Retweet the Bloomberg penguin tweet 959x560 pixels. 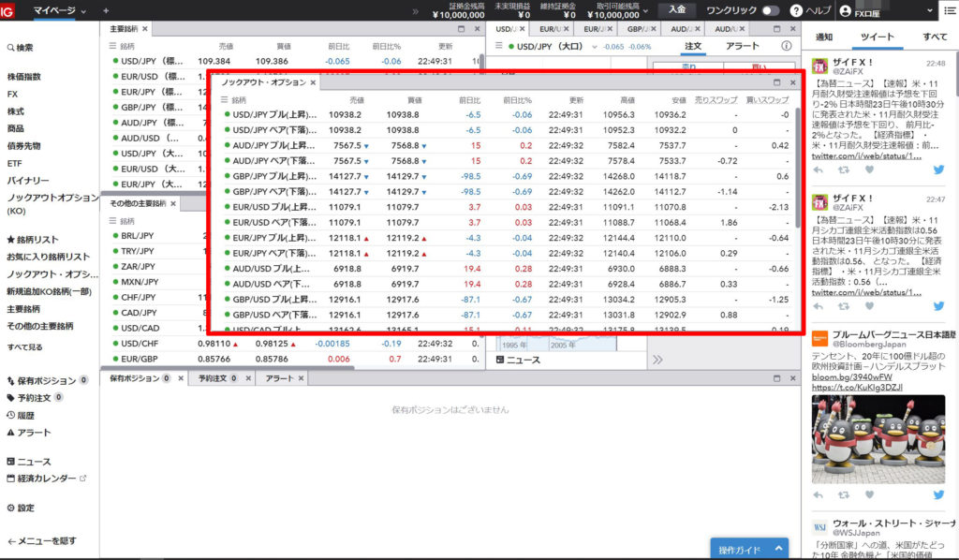point(844,494)
